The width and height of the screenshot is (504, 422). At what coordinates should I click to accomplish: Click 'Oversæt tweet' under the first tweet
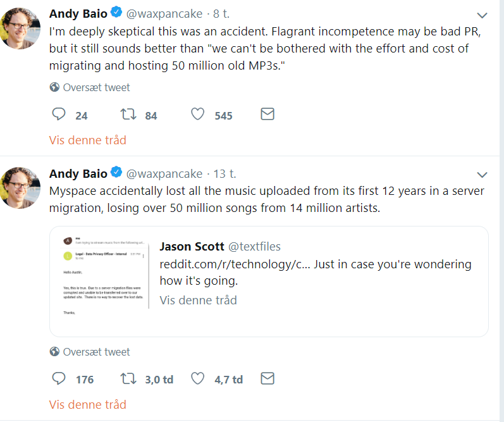pyautogui.click(x=96, y=87)
